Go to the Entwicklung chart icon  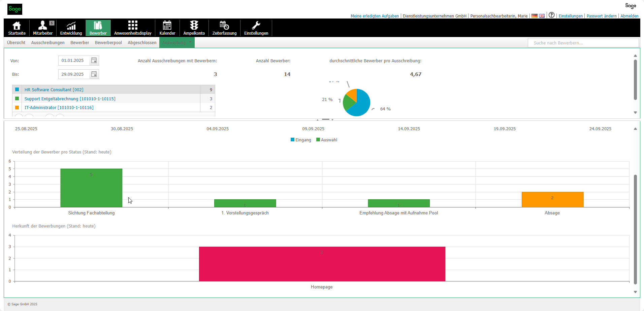[x=71, y=28]
